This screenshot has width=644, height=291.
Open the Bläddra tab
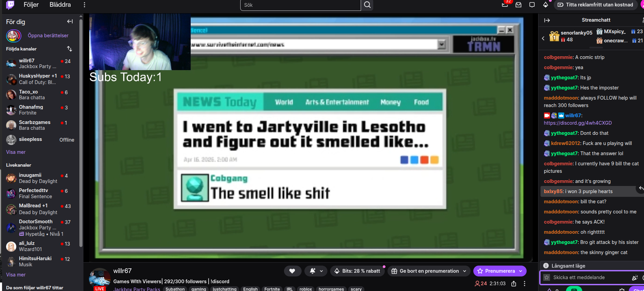coord(60,5)
